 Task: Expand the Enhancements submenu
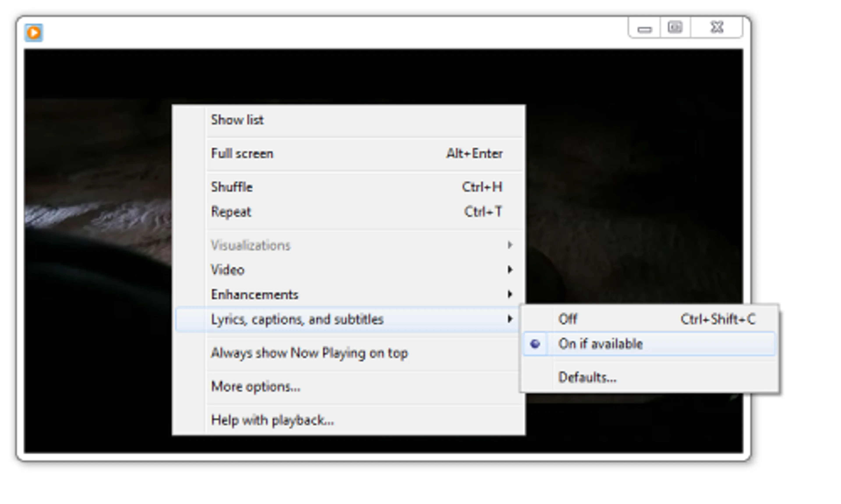(x=255, y=294)
